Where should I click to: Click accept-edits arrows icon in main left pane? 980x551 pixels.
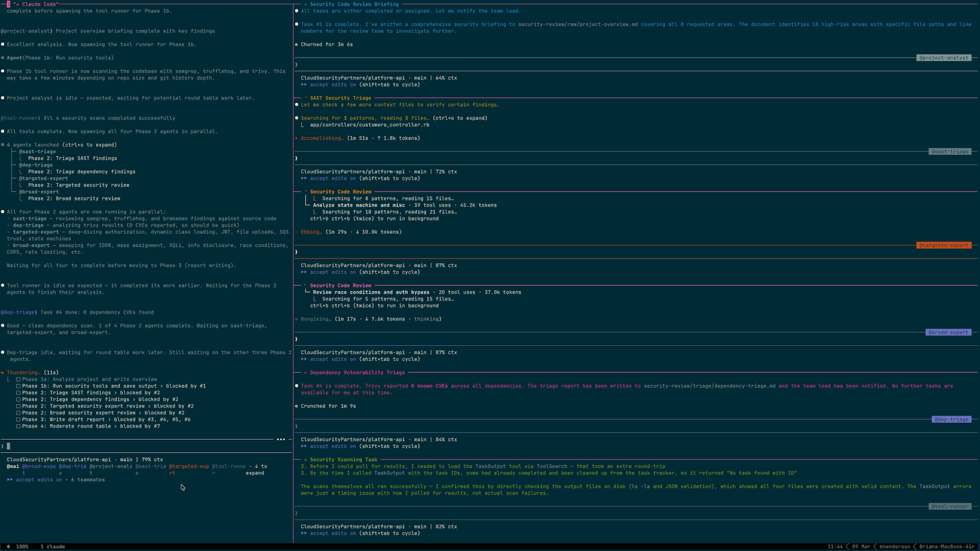10,480
